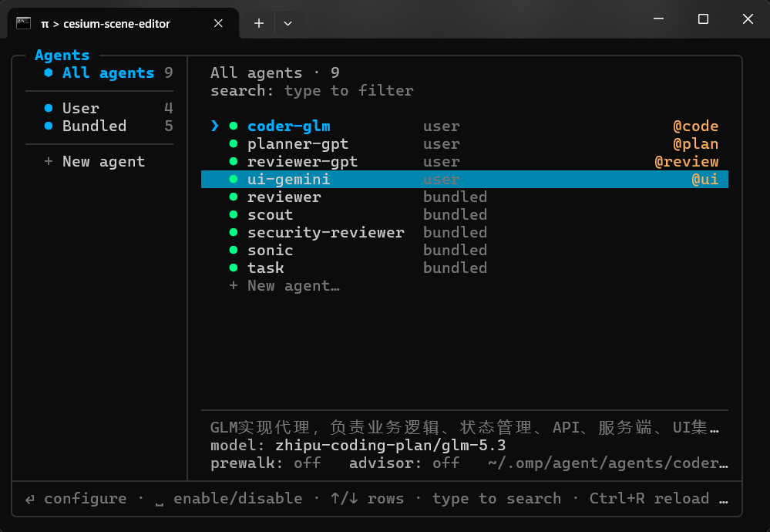Select the scout agent row
Image resolution: width=770 pixels, height=532 pixels.
tap(465, 214)
